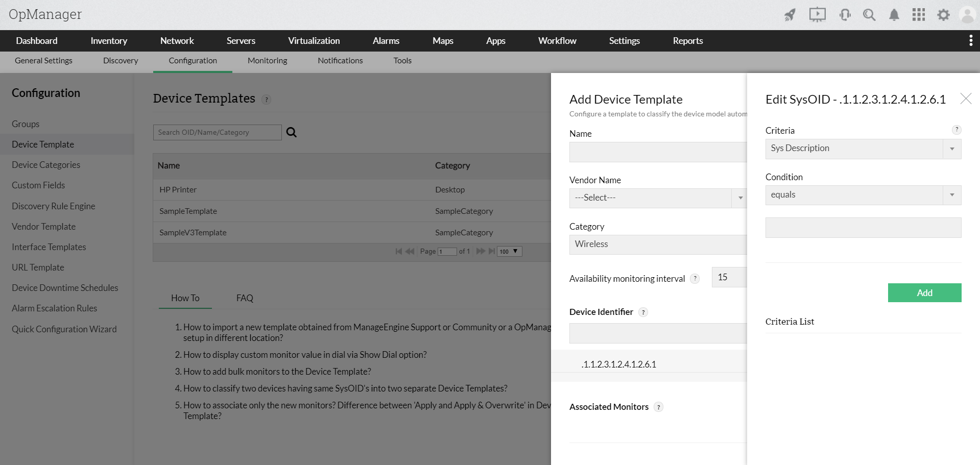This screenshot has width=980, height=465.
Task: Open Discovery Rule Engine in sidebar
Action: point(54,206)
